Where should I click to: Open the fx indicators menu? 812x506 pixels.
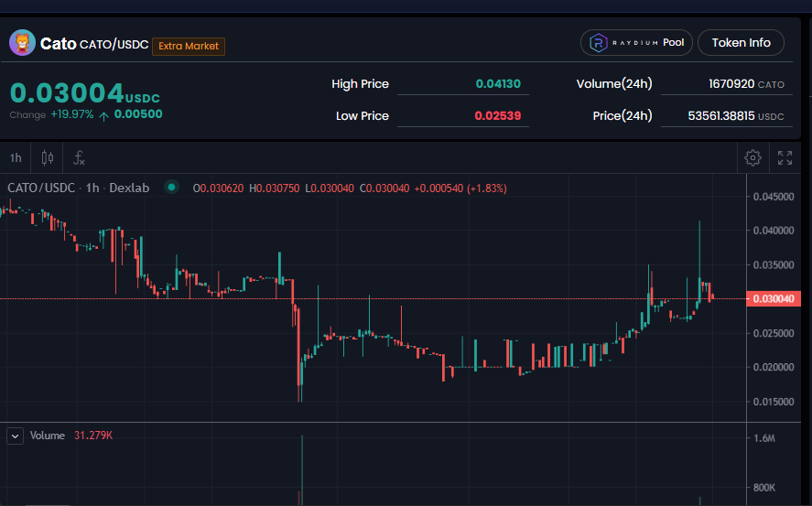[x=79, y=157]
